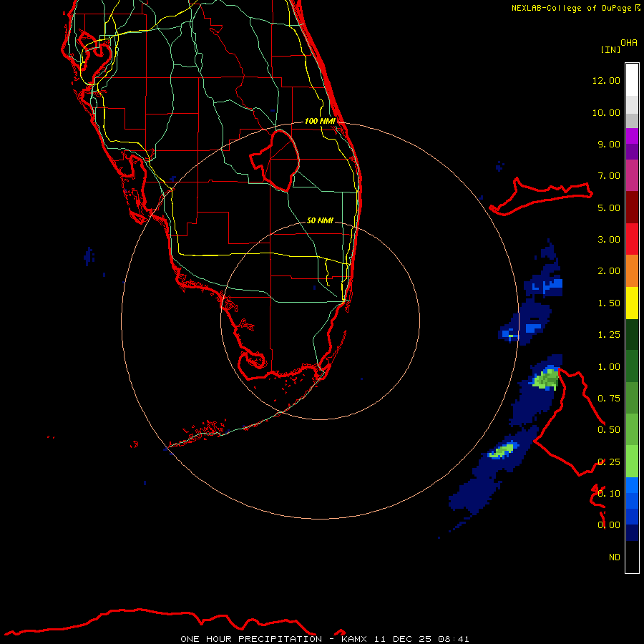
Task: Pick the bright red legend swatch
Action: [632, 239]
